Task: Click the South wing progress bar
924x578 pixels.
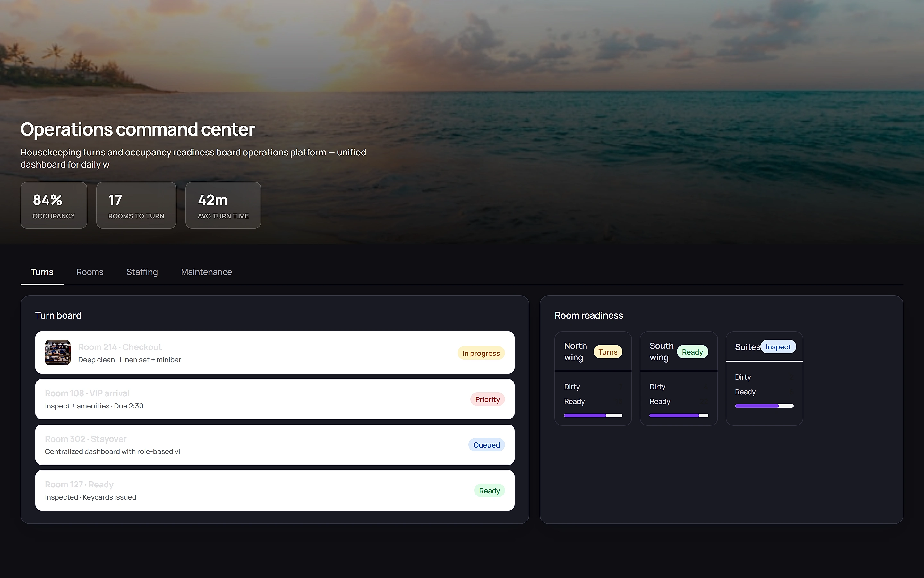Action: [679, 416]
